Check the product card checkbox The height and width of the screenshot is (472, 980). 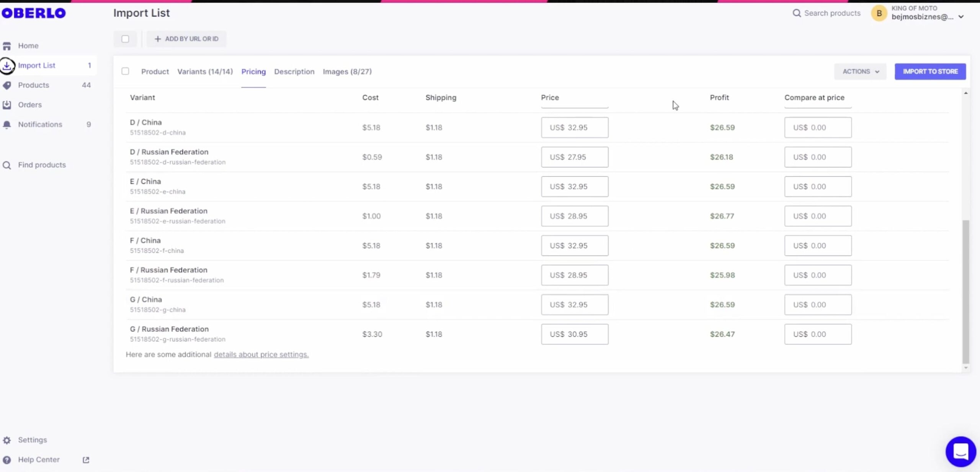click(125, 71)
